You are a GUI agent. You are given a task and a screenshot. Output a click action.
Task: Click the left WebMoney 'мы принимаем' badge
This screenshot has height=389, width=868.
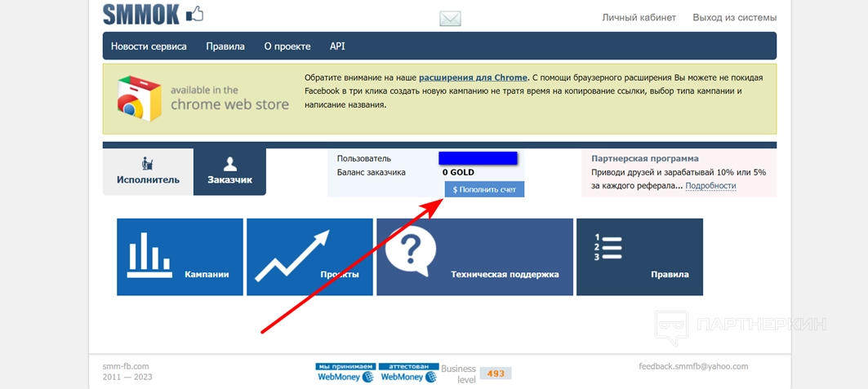(x=346, y=374)
